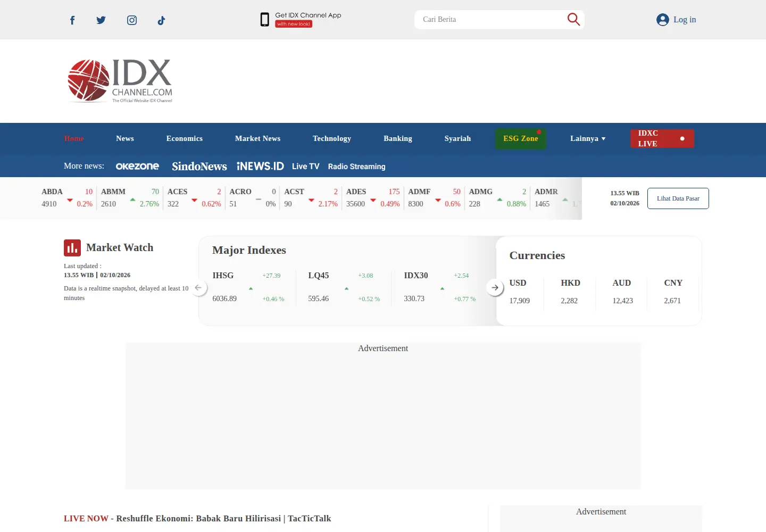This screenshot has width=766, height=532.
Task: Click the Lihat Data Pasar button
Action: click(678, 198)
